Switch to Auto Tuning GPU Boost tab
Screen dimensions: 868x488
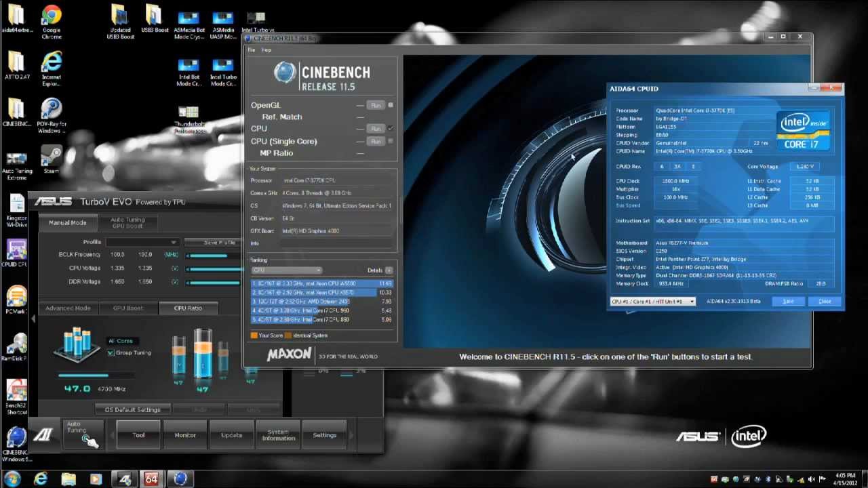pyautogui.click(x=127, y=222)
